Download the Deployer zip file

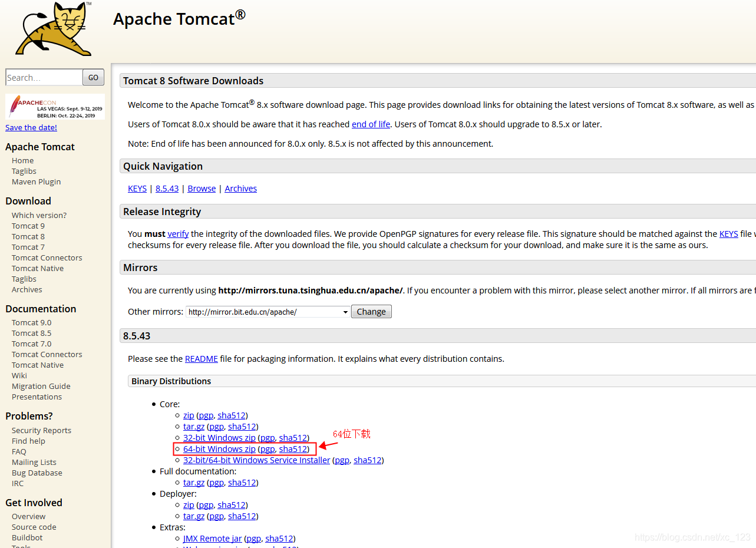(189, 505)
